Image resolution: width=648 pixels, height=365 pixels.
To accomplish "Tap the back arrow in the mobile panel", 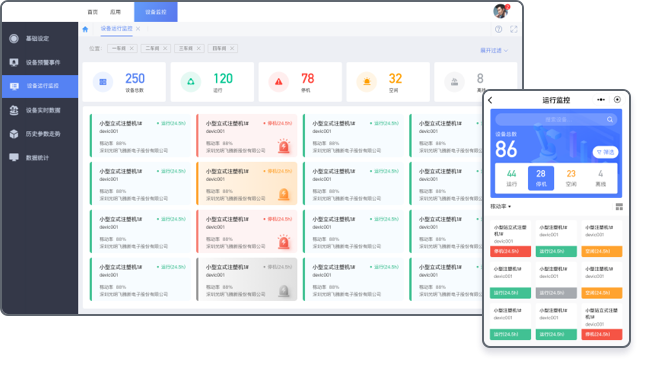I will pos(490,100).
